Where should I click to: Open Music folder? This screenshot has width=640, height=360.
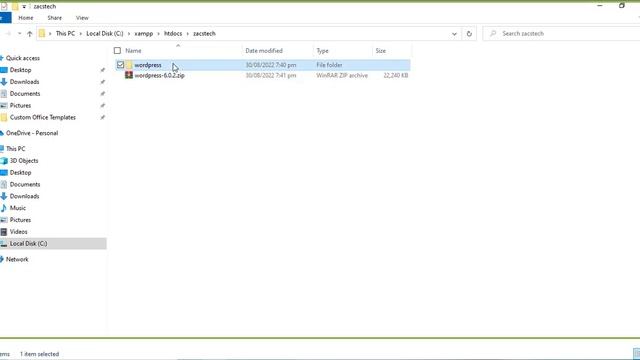(x=18, y=208)
